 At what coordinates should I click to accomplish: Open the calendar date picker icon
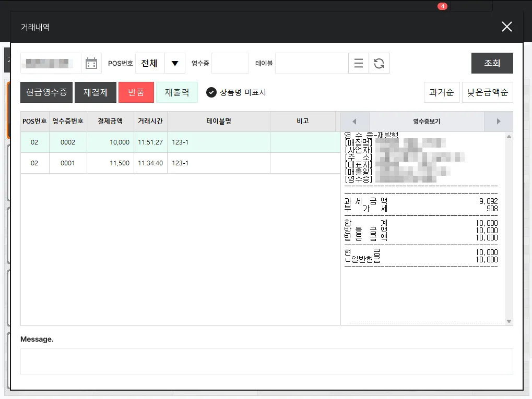point(91,64)
